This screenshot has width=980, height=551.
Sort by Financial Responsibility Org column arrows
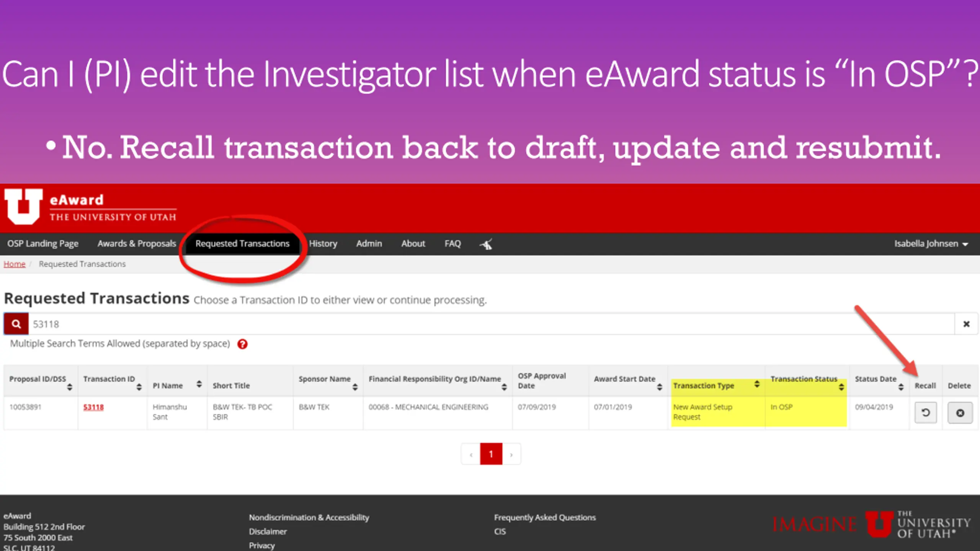[x=504, y=387]
